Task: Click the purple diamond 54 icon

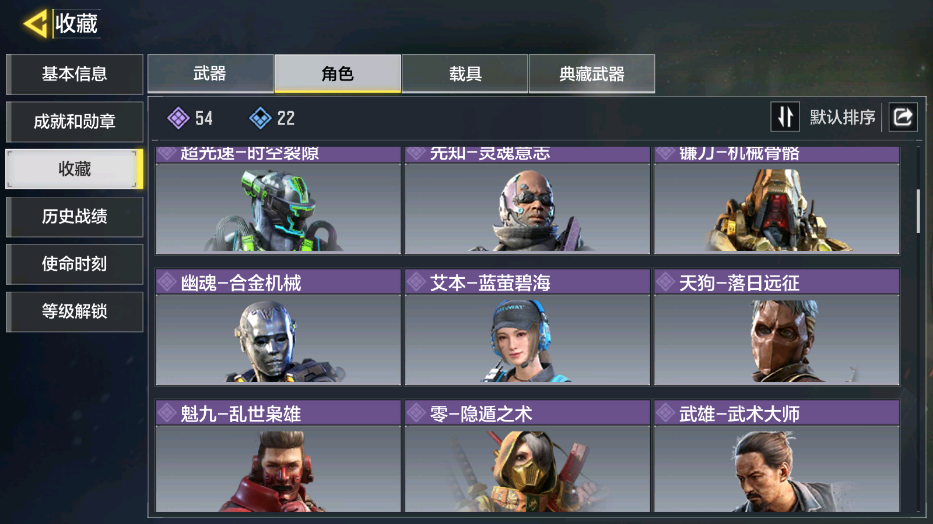Action: (178, 118)
